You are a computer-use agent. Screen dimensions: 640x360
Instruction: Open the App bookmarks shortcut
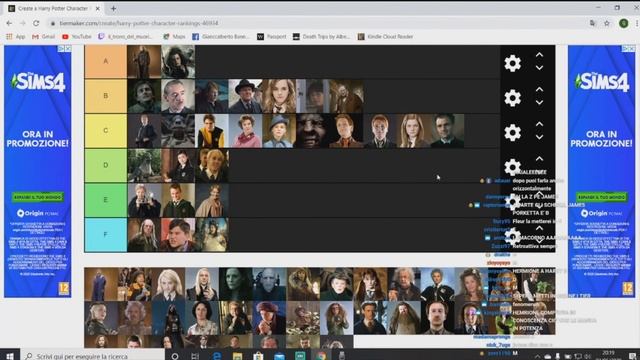[16, 37]
